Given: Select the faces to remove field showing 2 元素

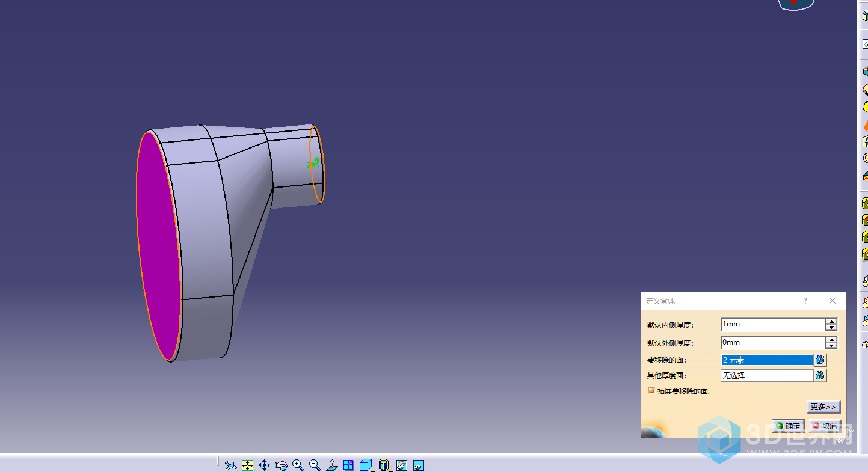Looking at the screenshot, I should point(767,360).
